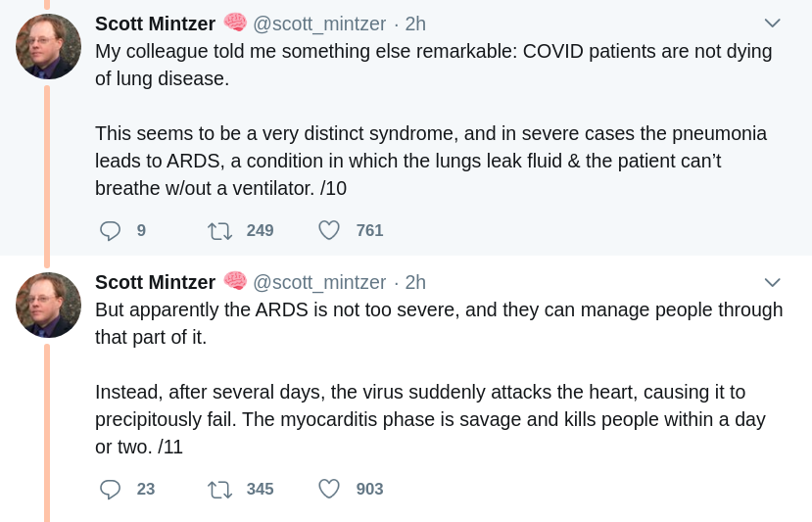Open Scott Mintzer name on first tweet
This screenshot has width=812, height=522.
click(155, 24)
